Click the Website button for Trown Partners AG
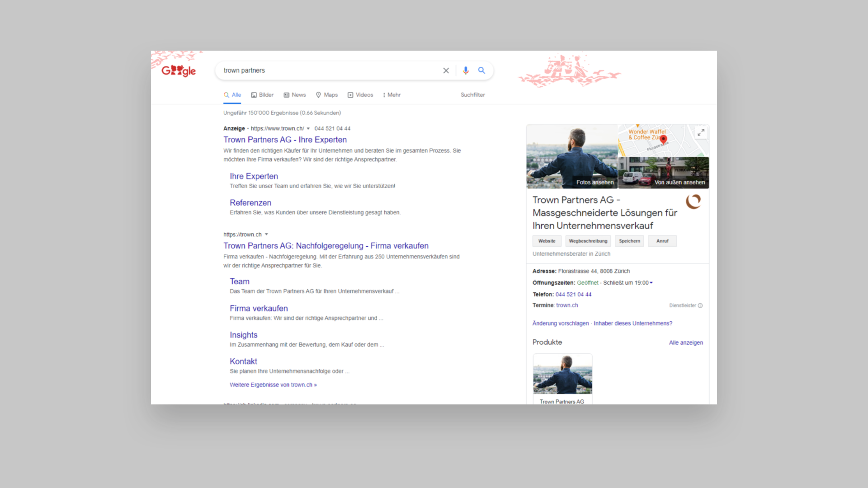Screen dimensions: 868x488 click(x=546, y=241)
